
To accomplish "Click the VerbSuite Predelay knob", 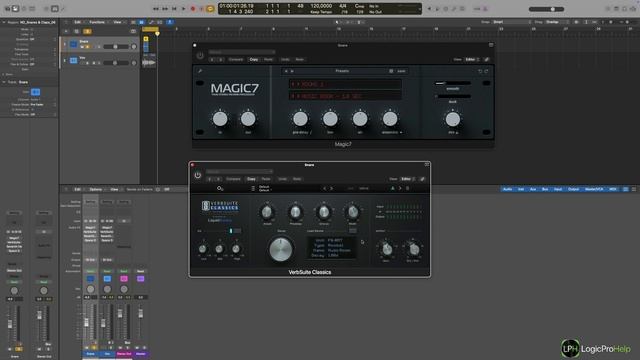I will click(295, 212).
